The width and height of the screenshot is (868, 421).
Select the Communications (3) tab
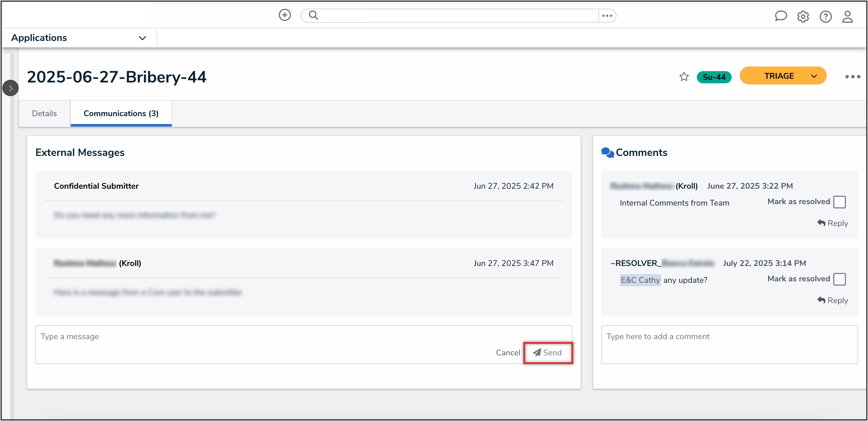tap(121, 113)
